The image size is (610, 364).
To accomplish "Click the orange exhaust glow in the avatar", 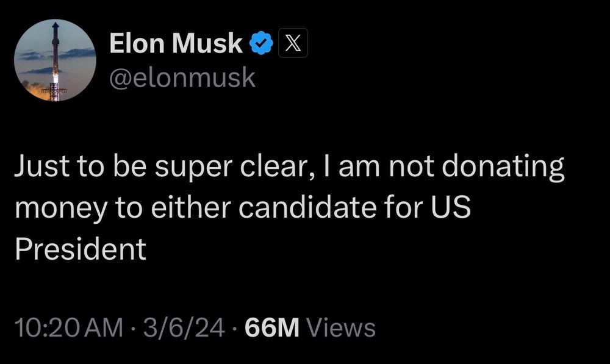I will pos(37,91).
